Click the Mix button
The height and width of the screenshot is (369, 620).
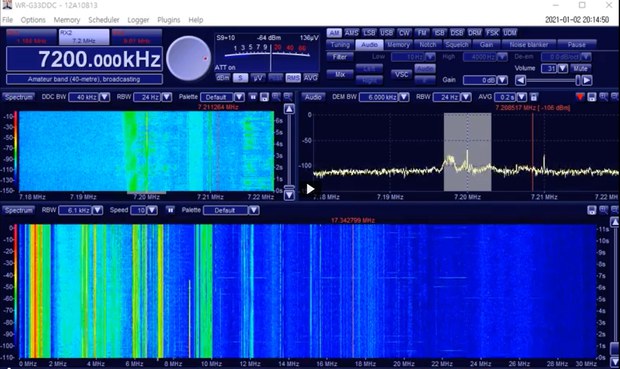pyautogui.click(x=340, y=74)
